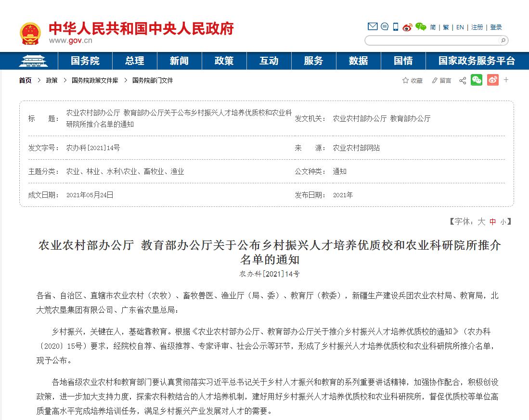
Task: Open the mobile phone client icon
Action: click(396, 27)
